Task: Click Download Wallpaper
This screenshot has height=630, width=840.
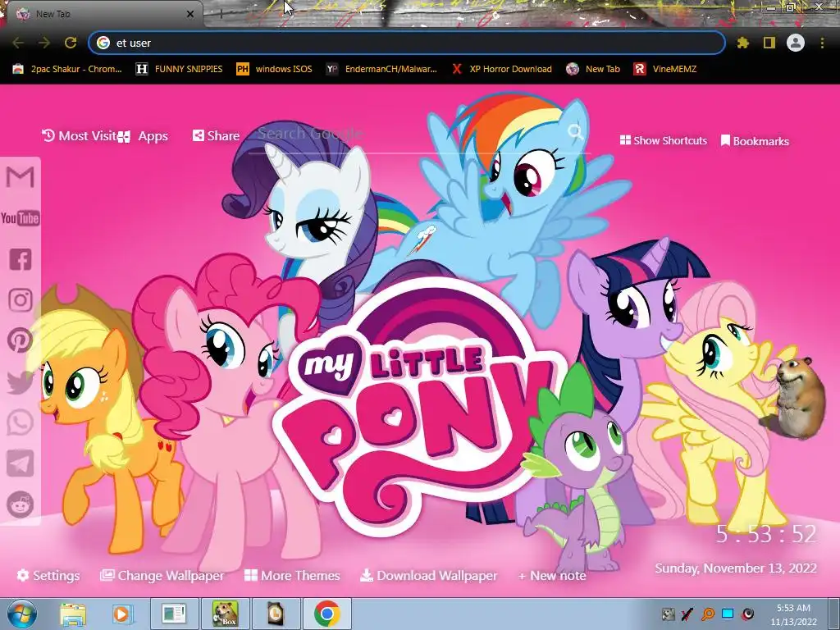Action: point(429,575)
